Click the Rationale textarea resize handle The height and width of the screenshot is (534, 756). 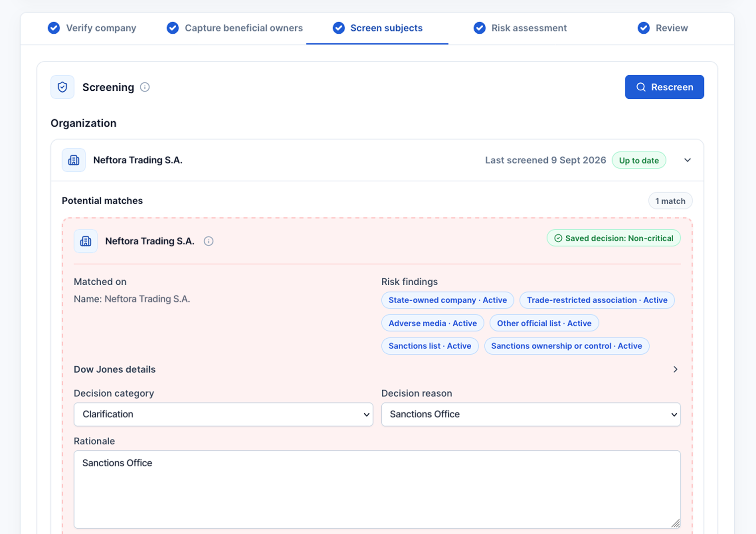[675, 523]
